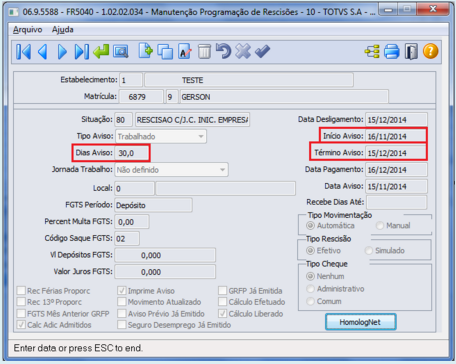This screenshot has height=364, width=456.
Task: Open the Ajuda menu
Action: [x=63, y=30]
